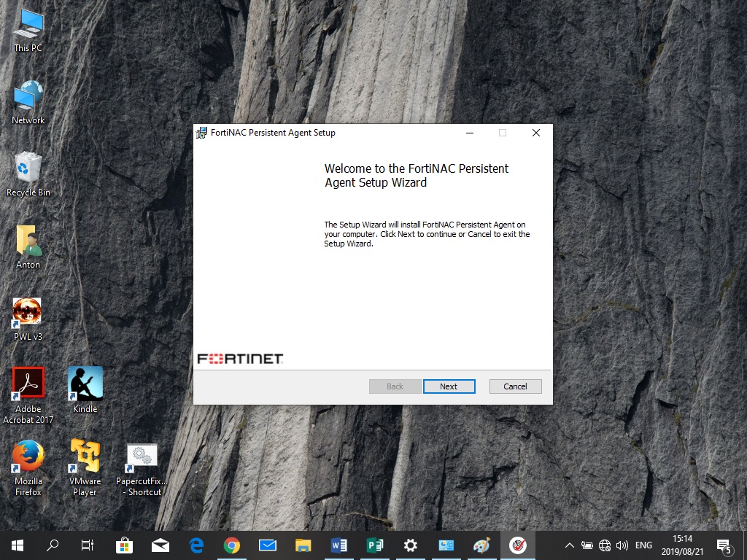
Task: Close the FortiNAC Persistent Agent Setup window
Action: coord(535,133)
